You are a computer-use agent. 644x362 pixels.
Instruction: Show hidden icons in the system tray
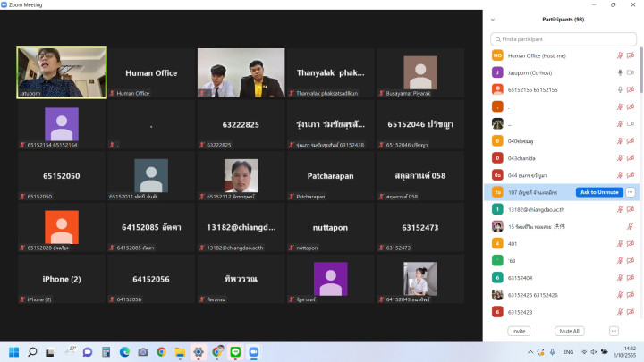click(530, 352)
